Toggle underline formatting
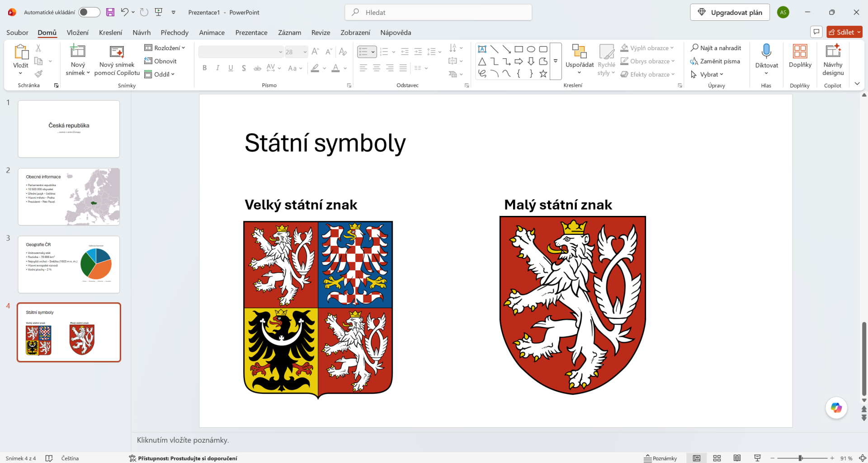The width and height of the screenshot is (868, 463). point(231,68)
